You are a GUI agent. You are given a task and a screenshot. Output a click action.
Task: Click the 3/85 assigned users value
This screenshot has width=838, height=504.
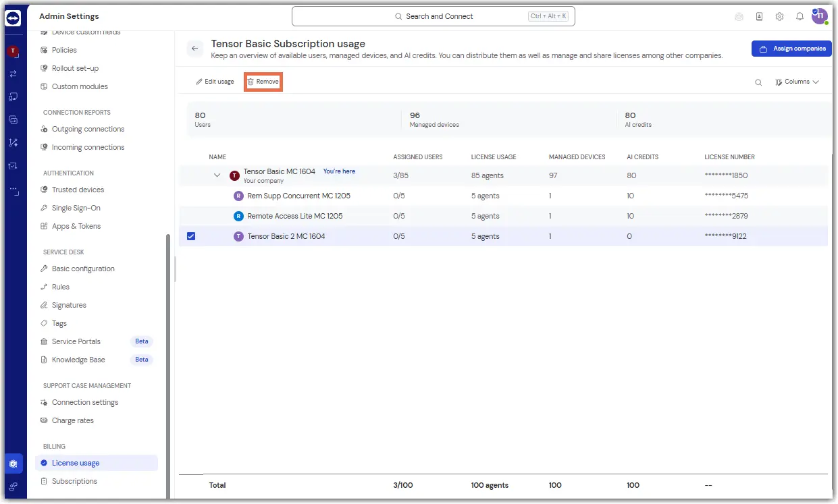[400, 175]
